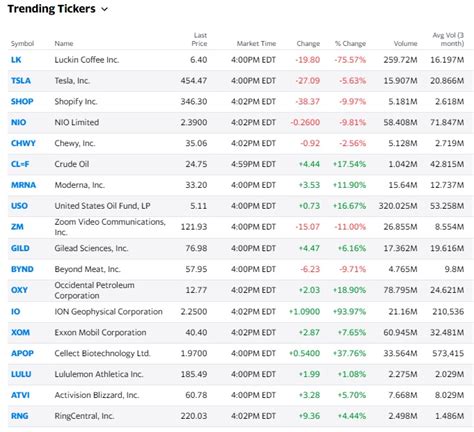Open the TSLA ticker symbol link
The height and width of the screenshot is (432, 474).
[21, 81]
